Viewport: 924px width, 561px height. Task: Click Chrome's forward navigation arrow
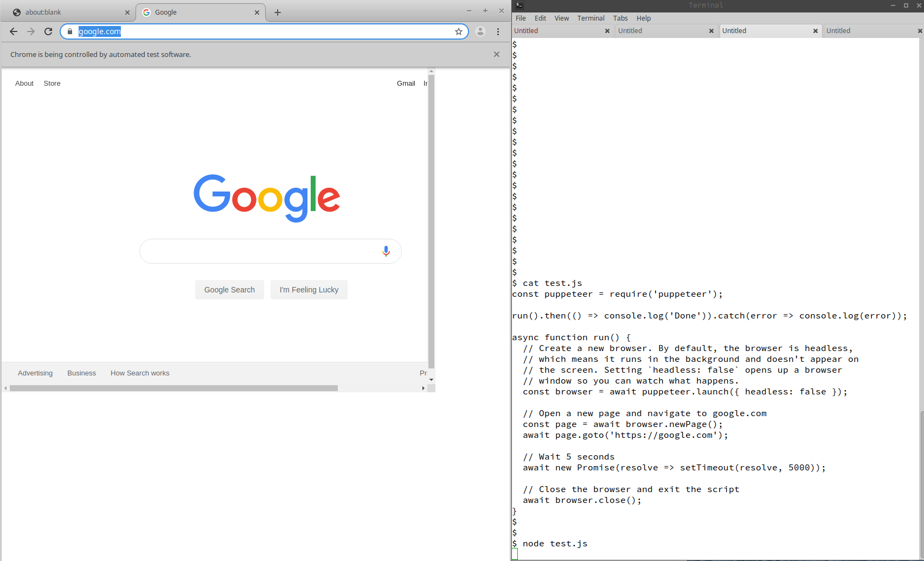point(31,31)
